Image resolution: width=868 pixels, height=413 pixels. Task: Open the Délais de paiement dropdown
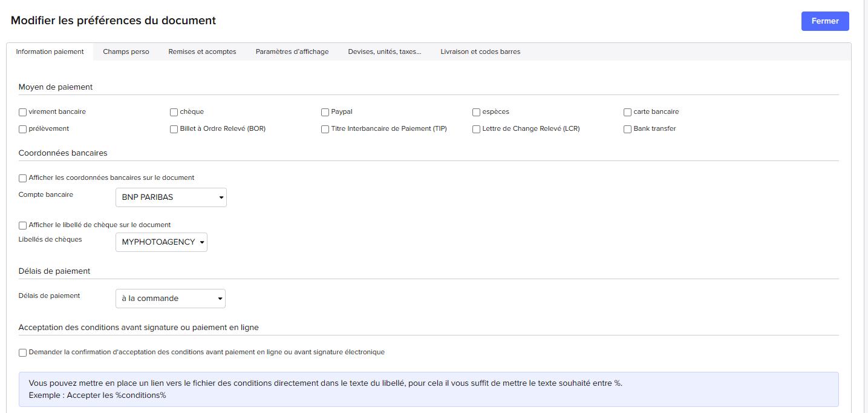pyautogui.click(x=170, y=299)
